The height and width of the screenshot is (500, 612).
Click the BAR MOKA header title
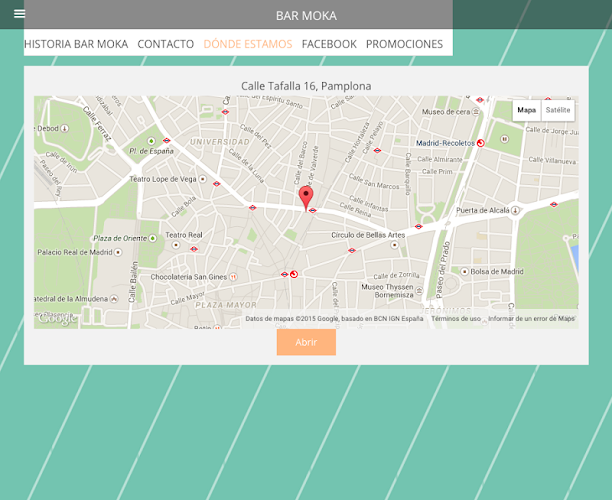(306, 16)
